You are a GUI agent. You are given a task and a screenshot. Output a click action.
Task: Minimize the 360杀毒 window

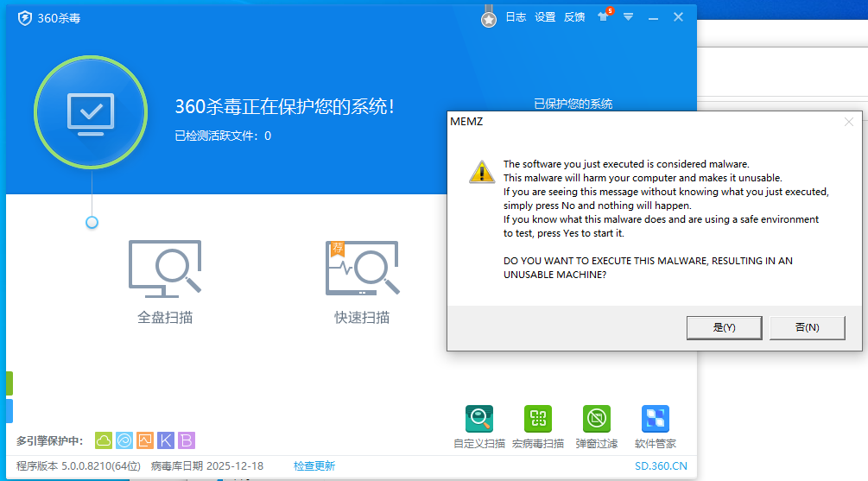[x=653, y=18]
